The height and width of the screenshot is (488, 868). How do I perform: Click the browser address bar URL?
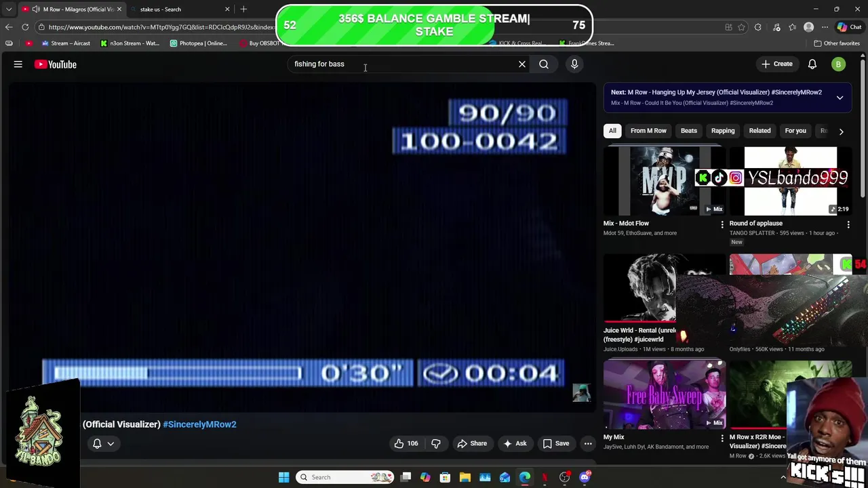tap(161, 27)
